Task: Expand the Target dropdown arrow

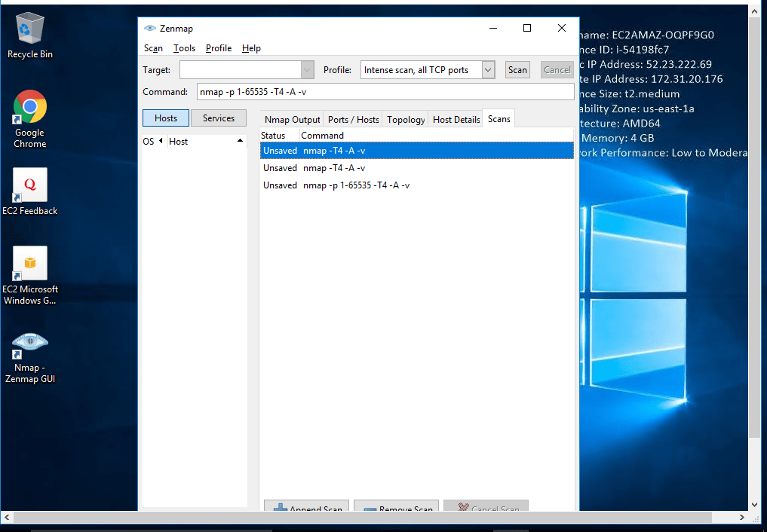Action: [307, 70]
